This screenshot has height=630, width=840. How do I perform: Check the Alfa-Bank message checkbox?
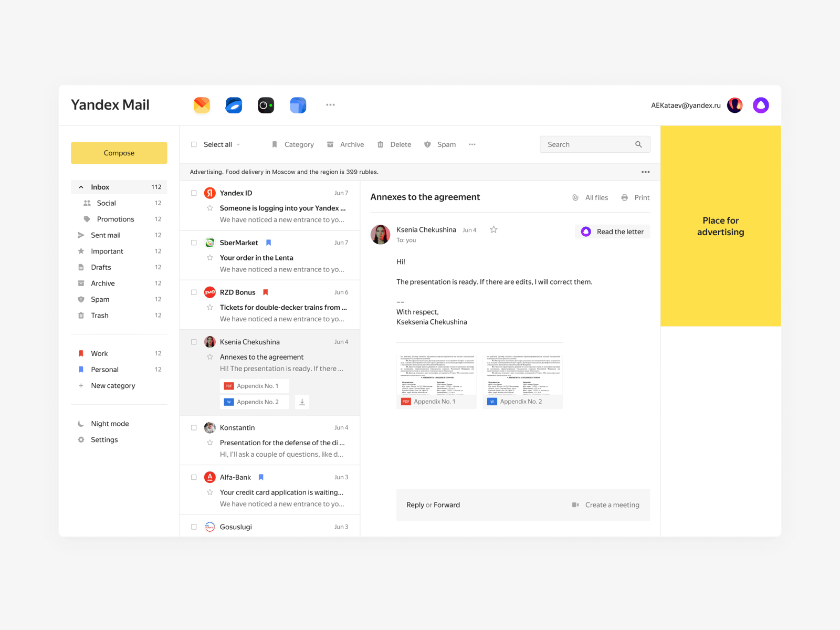pos(194,477)
